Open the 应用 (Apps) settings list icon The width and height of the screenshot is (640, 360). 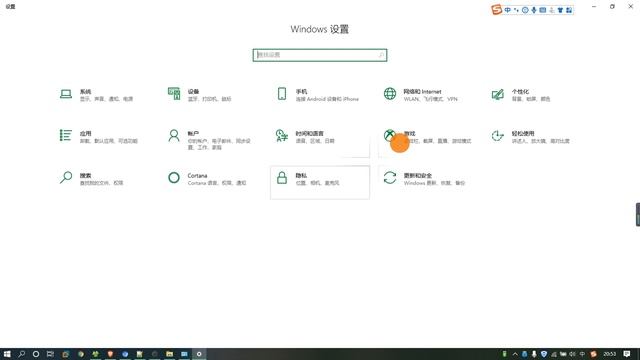pos(66,135)
